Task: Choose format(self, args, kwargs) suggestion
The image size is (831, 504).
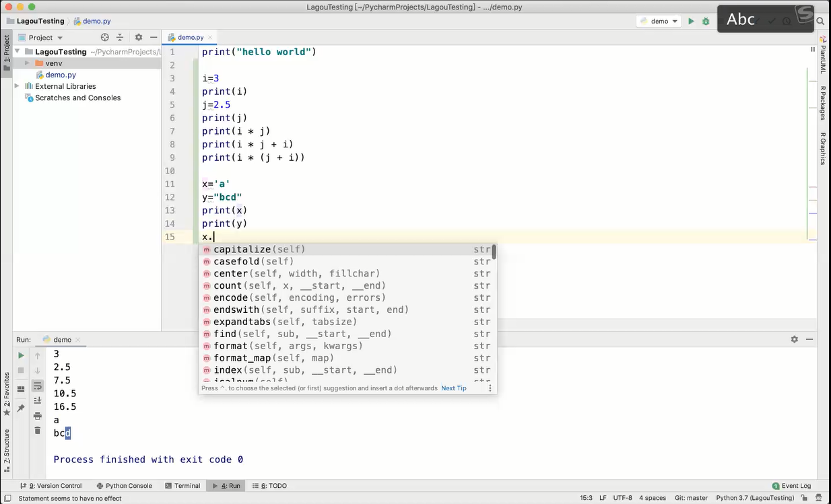Action: click(x=347, y=347)
